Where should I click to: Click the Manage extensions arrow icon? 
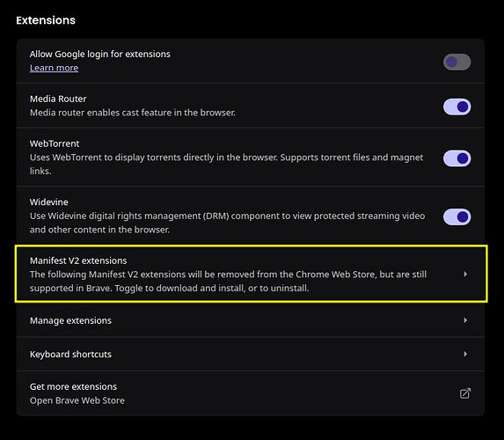[465, 320]
